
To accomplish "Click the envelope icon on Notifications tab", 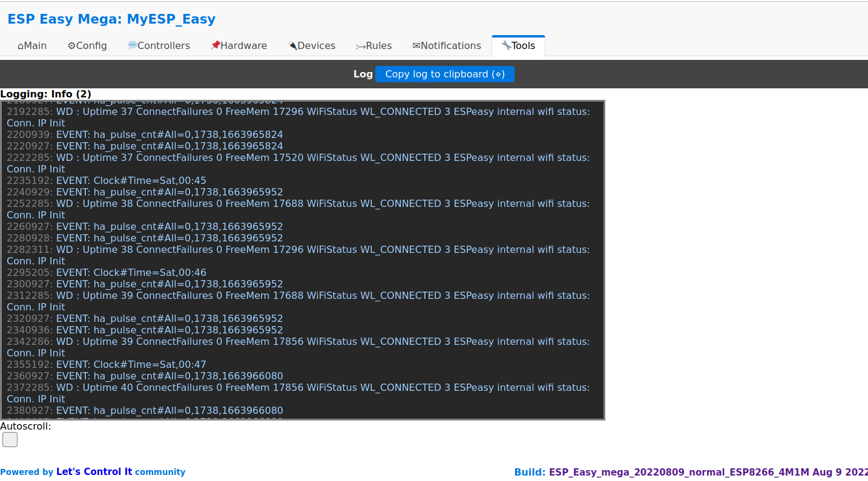I will pyautogui.click(x=416, y=46).
